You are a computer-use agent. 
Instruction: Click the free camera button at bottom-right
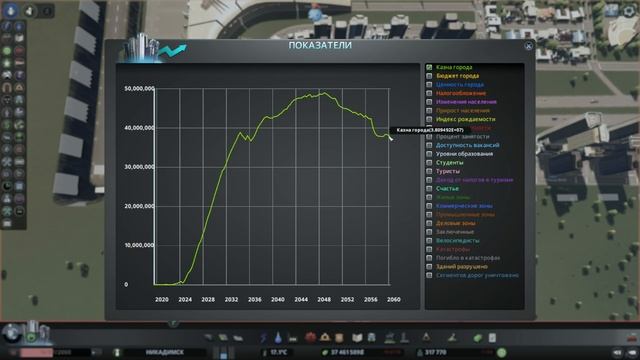(x=632, y=352)
